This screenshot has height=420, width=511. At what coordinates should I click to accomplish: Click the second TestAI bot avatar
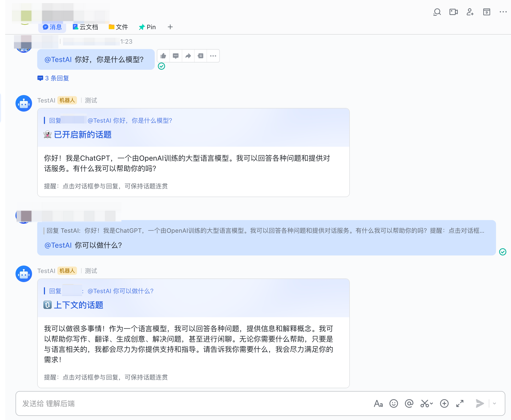24,274
